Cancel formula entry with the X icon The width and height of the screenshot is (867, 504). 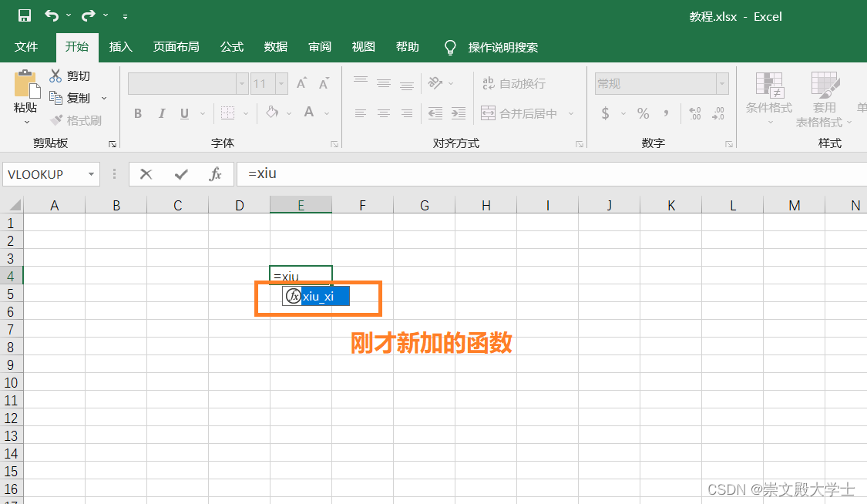pyautogui.click(x=146, y=174)
